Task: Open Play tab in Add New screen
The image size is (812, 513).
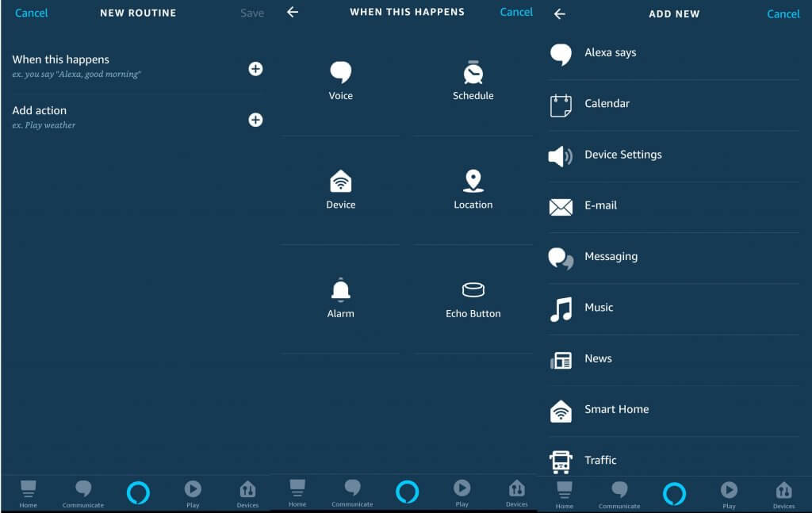Action: [x=730, y=495]
